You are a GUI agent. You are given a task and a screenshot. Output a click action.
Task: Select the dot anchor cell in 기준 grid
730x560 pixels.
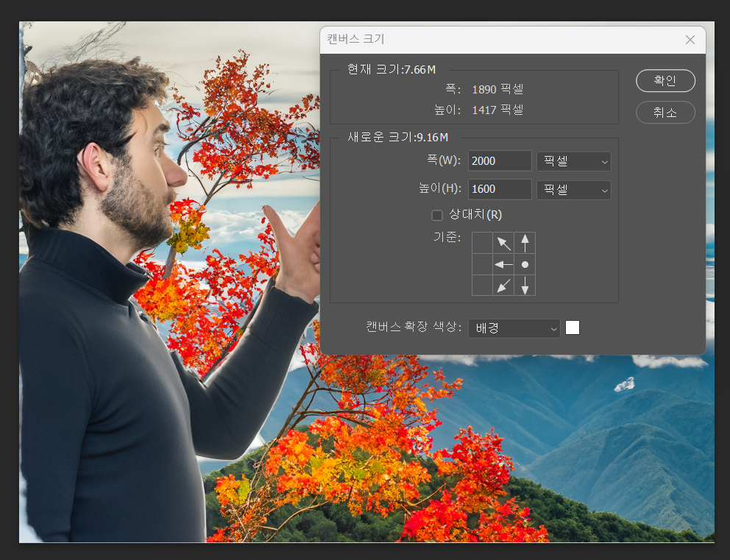pyautogui.click(x=525, y=264)
